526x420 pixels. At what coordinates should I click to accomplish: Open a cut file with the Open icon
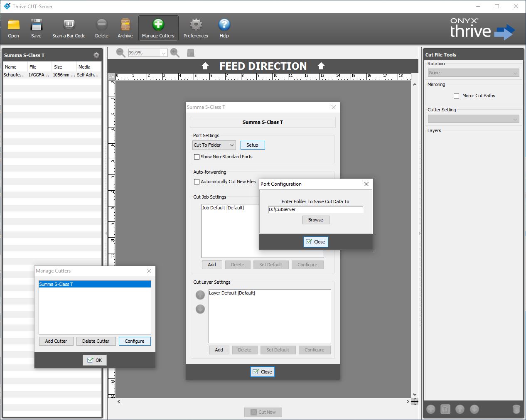pyautogui.click(x=13, y=29)
